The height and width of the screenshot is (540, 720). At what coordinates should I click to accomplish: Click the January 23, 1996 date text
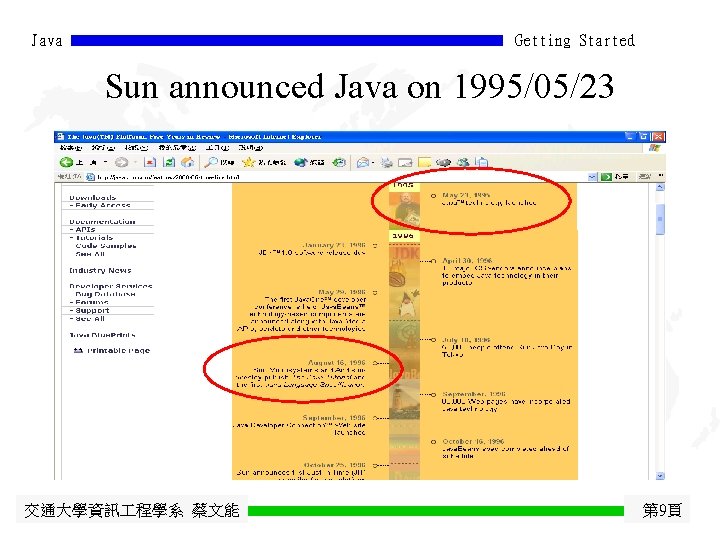click(333, 245)
